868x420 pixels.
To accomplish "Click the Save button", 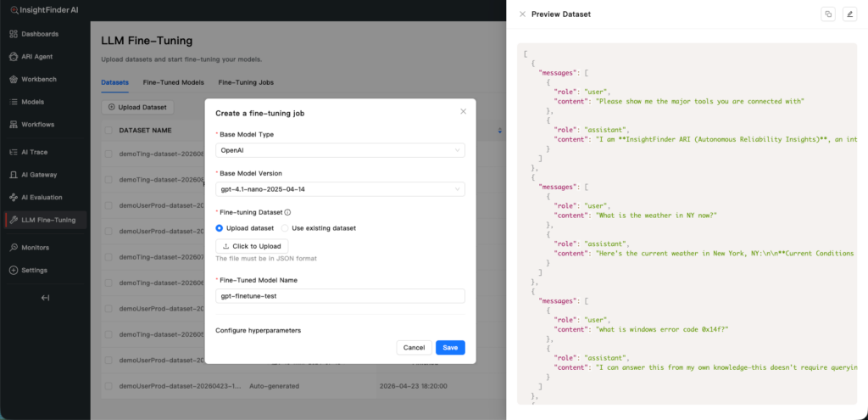I will [450, 347].
